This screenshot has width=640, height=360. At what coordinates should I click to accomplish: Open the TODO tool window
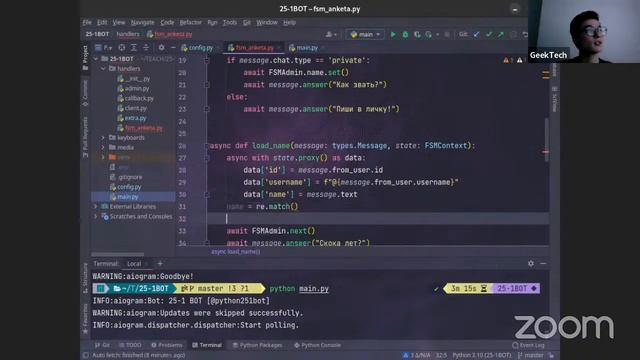pos(130,345)
